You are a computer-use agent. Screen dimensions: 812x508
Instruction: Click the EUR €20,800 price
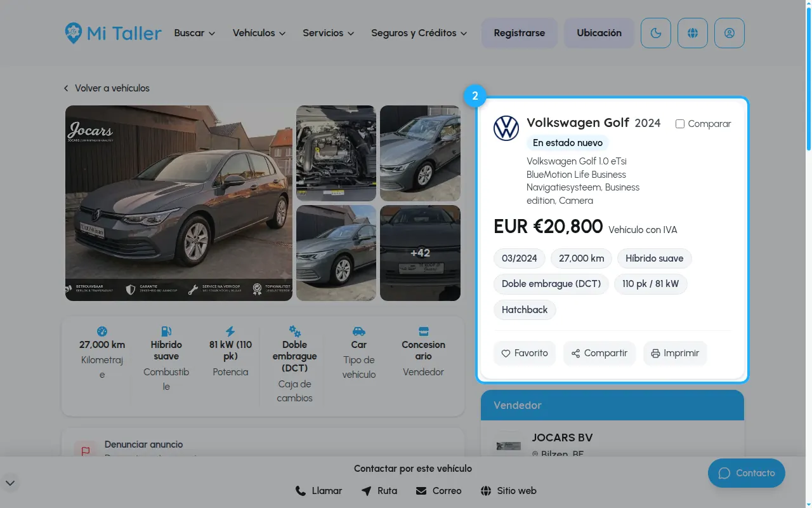pyautogui.click(x=548, y=227)
